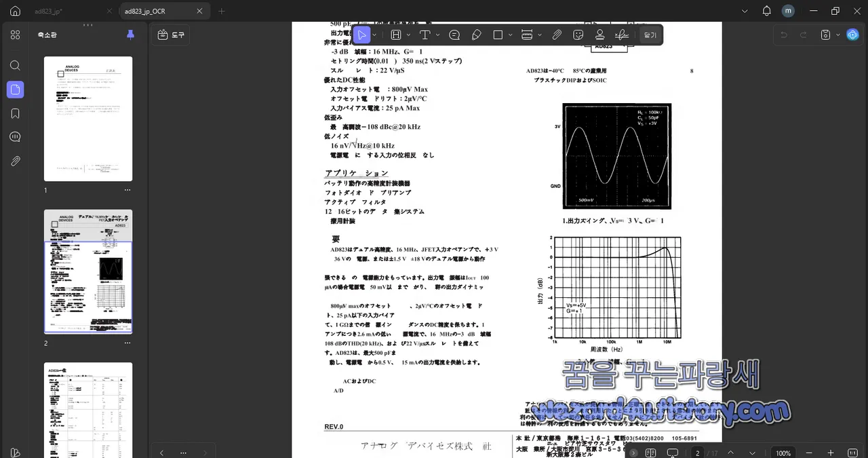
Task: Select the highlighter pen tool
Action: tap(476, 35)
